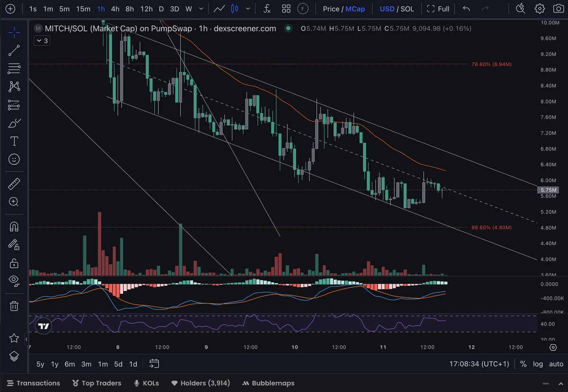Open the forecasting and measurement tools
568x392 pixels.
click(x=14, y=105)
